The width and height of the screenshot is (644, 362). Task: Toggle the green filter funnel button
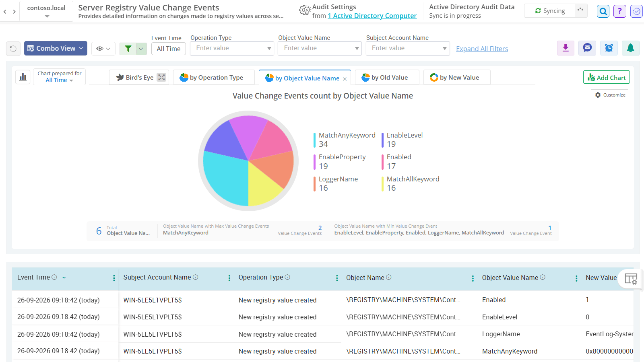point(128,49)
